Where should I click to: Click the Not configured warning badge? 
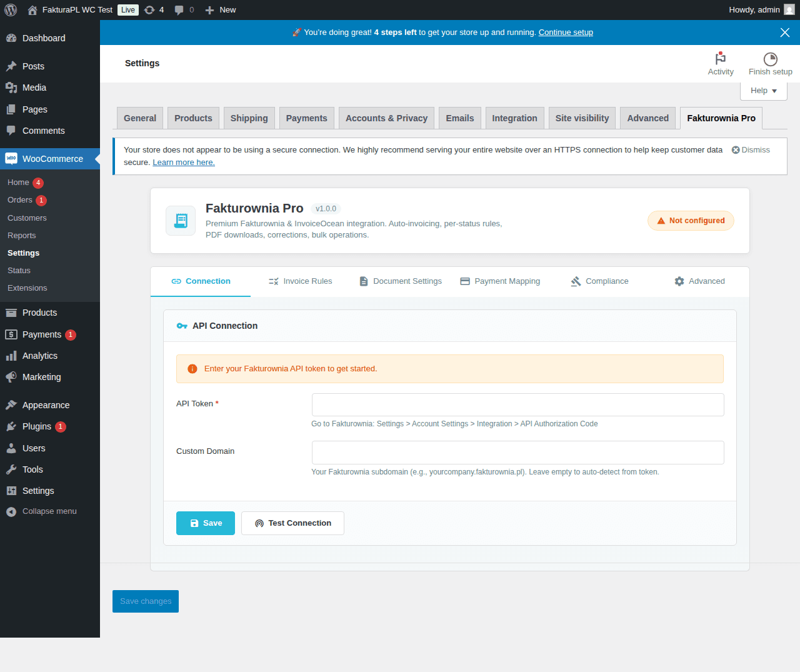[691, 221]
